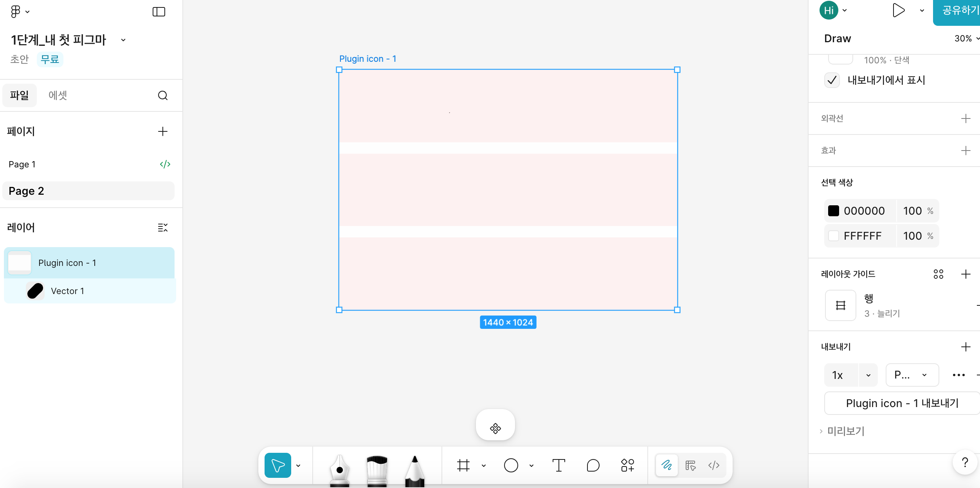Screen dimensions: 980x488
Task: Expand the preview section
Action: (841, 431)
